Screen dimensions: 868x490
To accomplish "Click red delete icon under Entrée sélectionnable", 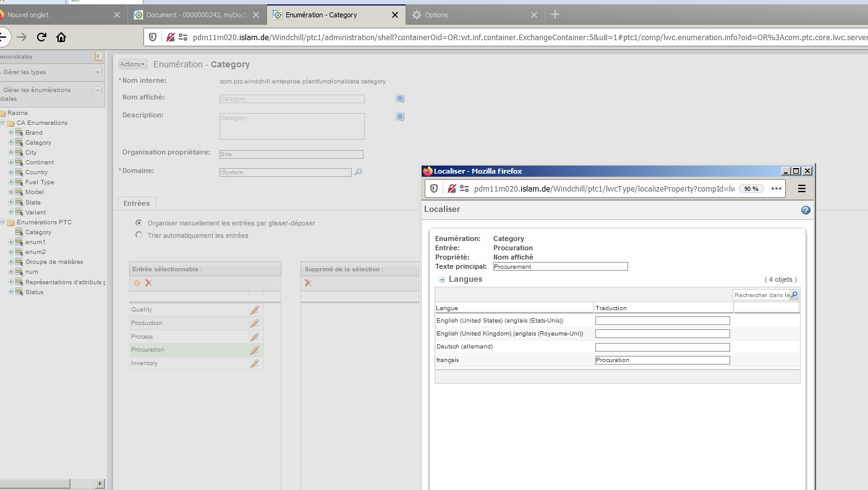I will 148,283.
